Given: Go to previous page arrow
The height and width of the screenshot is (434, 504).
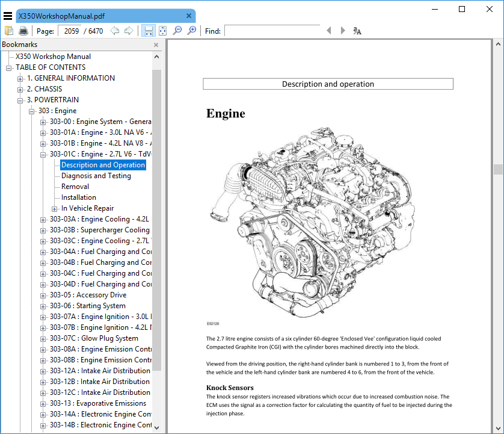Looking at the screenshot, I should [x=114, y=31].
